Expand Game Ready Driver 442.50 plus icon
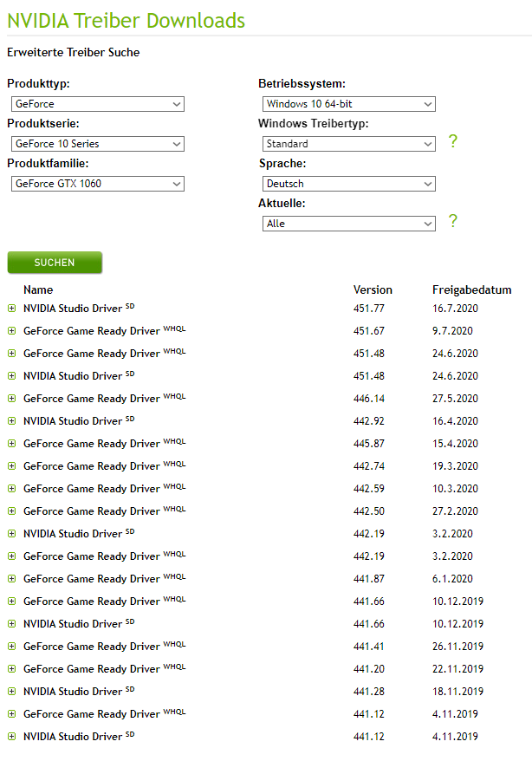The width and height of the screenshot is (532, 761). click(11, 511)
